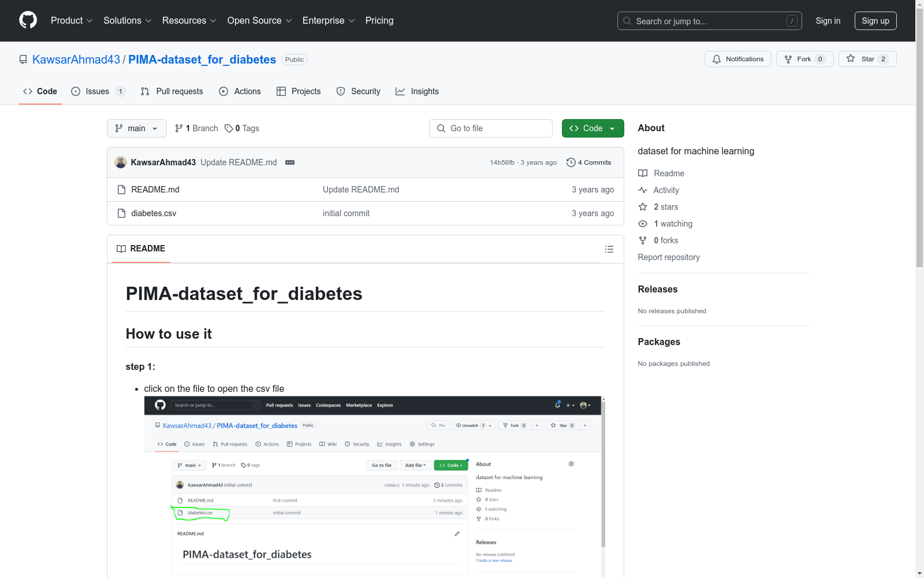Open the green Code dropdown button
Image resolution: width=924 pixels, height=578 pixels.
coord(593,128)
